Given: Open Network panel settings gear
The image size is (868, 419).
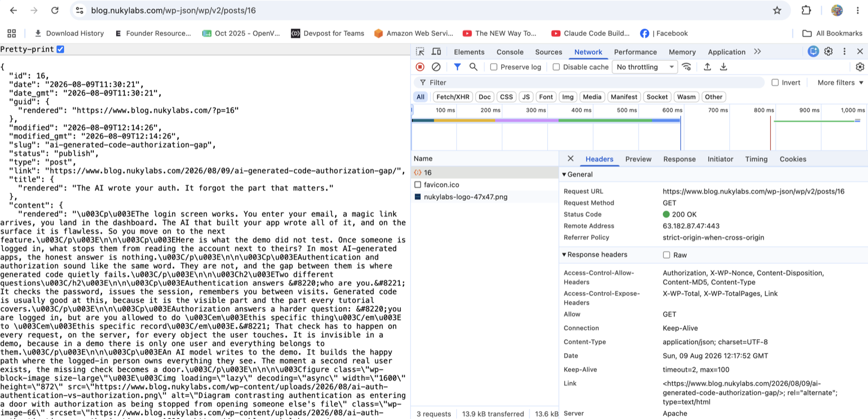Looking at the screenshot, I should click(860, 67).
